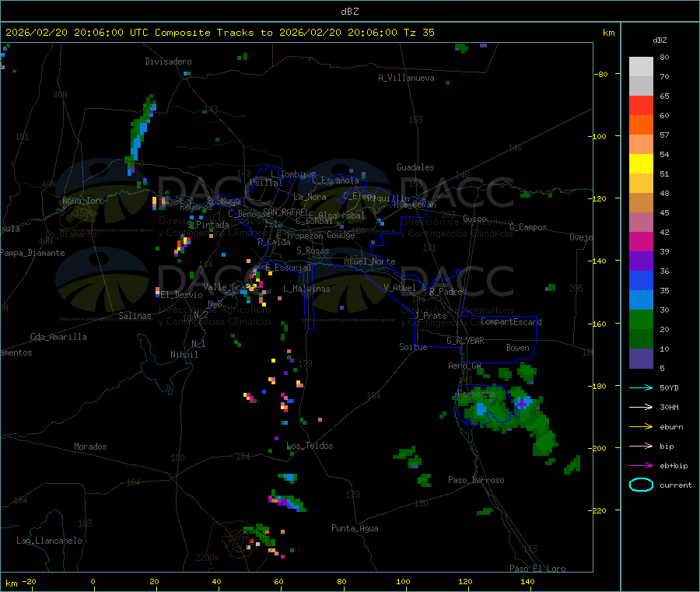Click the 'Cda_Amarilla' map label
This screenshot has height=592, width=700.
58,337
